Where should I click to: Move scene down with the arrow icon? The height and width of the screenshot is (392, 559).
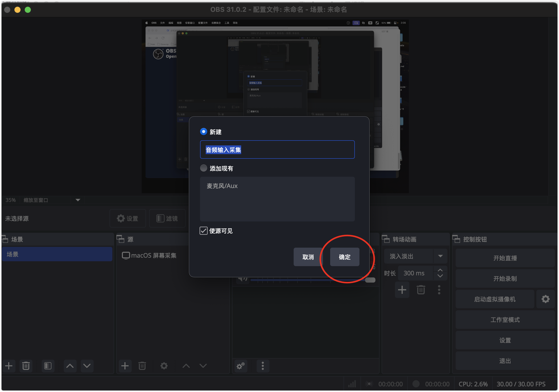(x=87, y=366)
